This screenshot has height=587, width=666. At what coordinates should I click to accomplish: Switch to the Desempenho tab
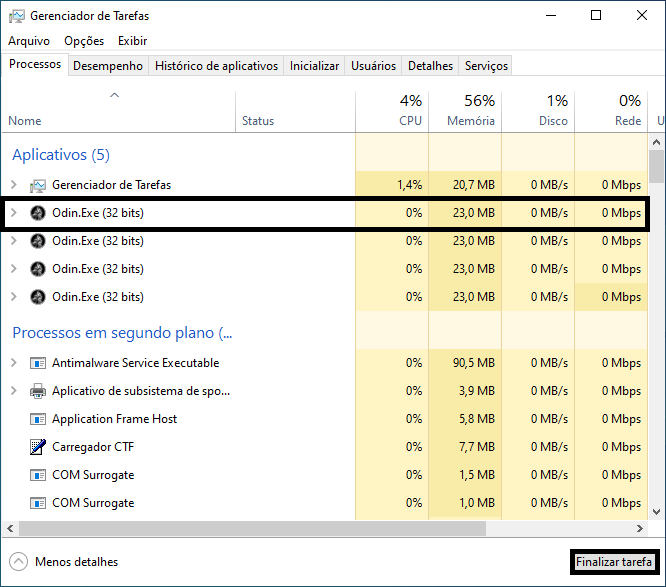(108, 66)
